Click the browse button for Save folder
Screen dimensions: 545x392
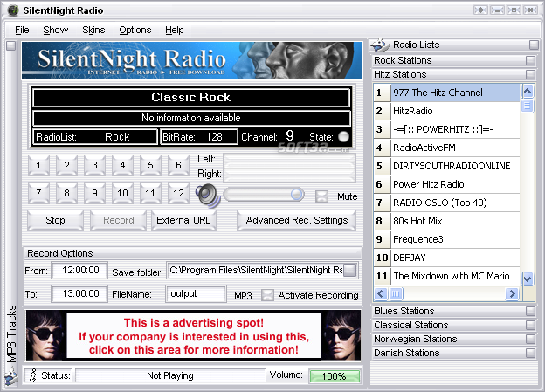point(349,271)
